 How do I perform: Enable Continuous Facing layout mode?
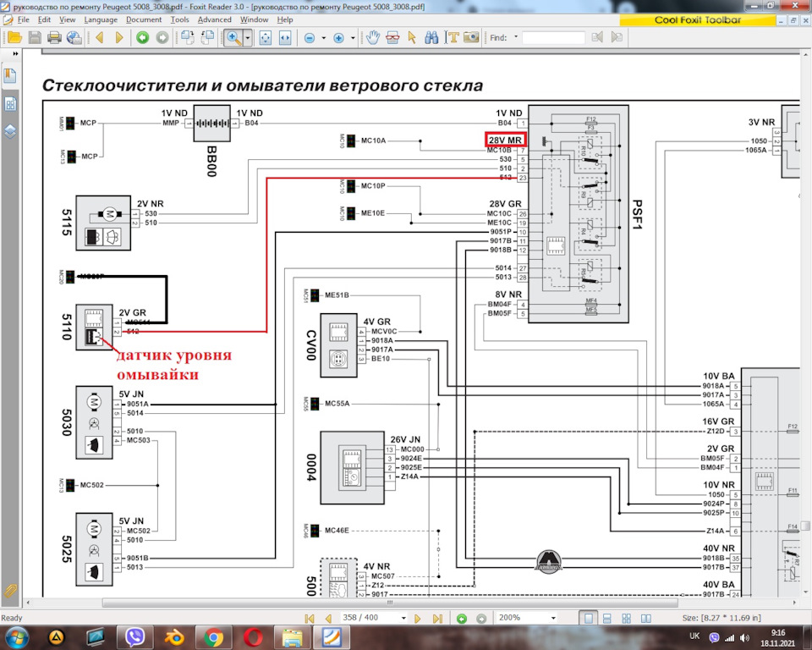pos(626,619)
